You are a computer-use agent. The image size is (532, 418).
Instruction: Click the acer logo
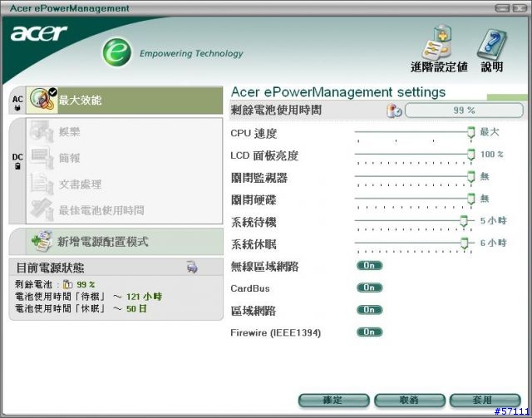click(x=39, y=33)
